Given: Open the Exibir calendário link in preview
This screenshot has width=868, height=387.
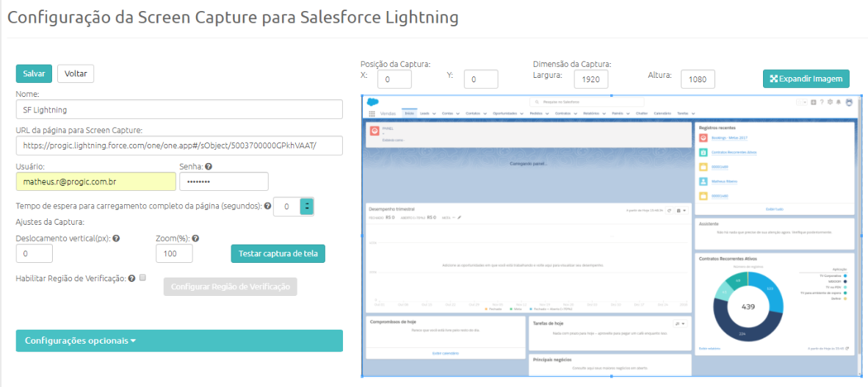Looking at the screenshot, I should [x=446, y=352].
